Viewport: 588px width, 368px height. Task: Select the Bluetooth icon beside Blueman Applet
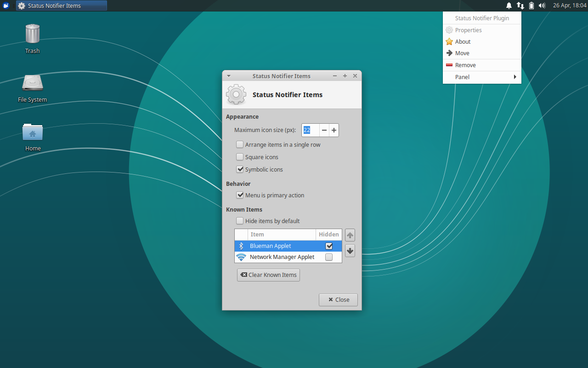(x=242, y=246)
